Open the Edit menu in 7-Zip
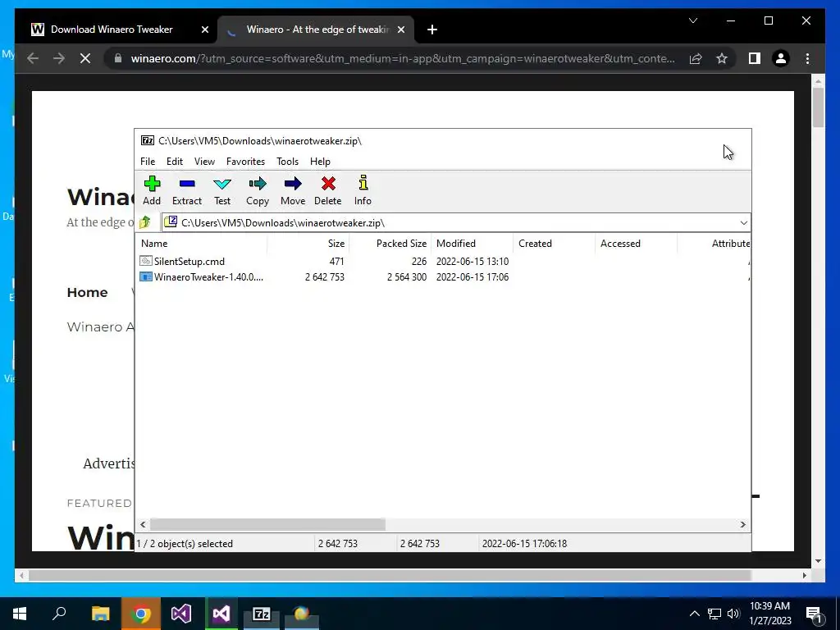 point(175,162)
